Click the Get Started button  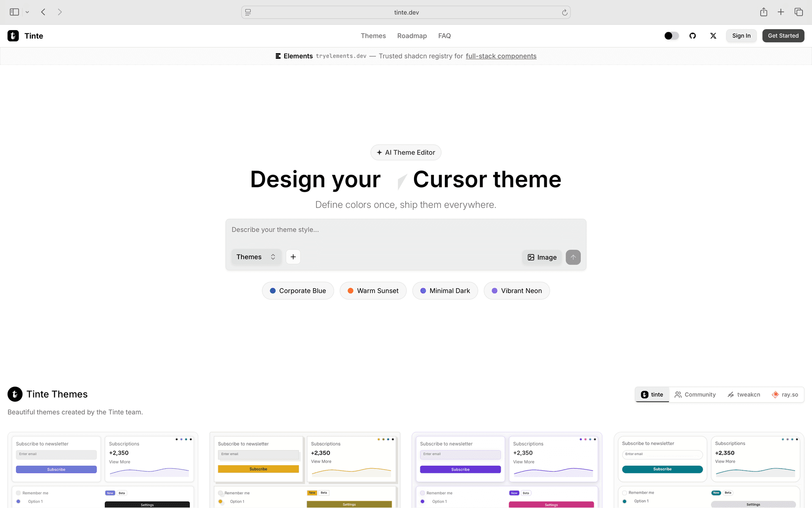(783, 36)
